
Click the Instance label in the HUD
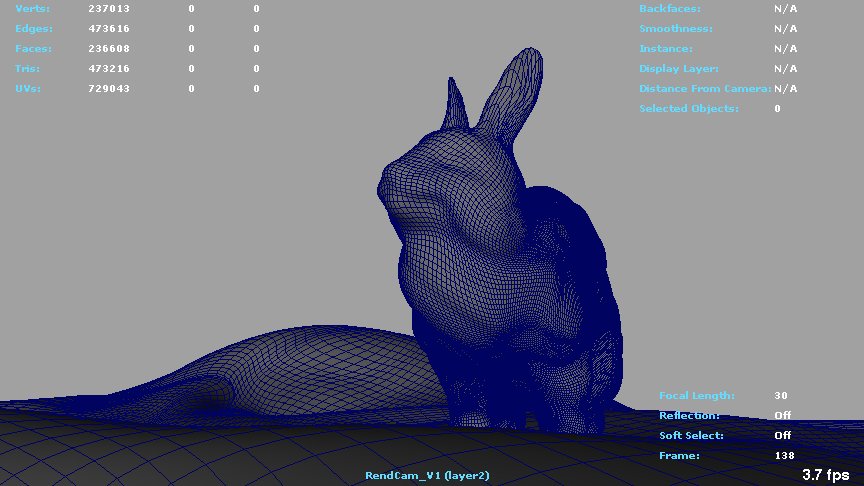[666, 48]
